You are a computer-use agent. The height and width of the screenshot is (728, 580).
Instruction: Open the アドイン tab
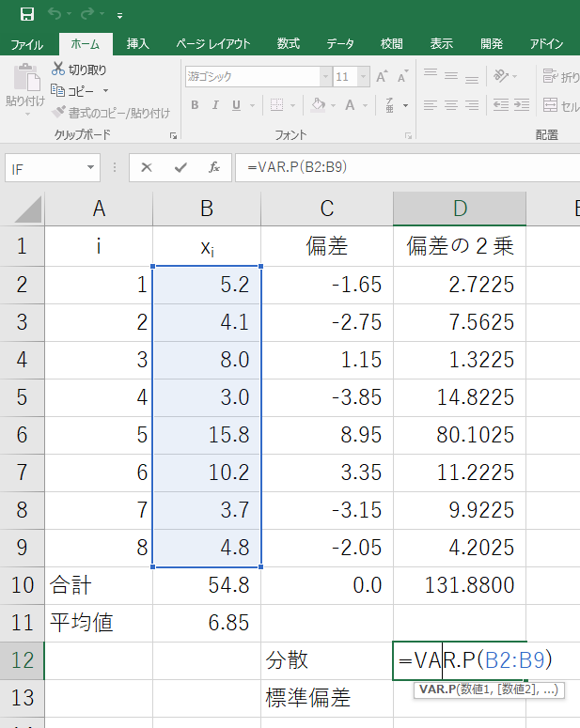tap(546, 43)
